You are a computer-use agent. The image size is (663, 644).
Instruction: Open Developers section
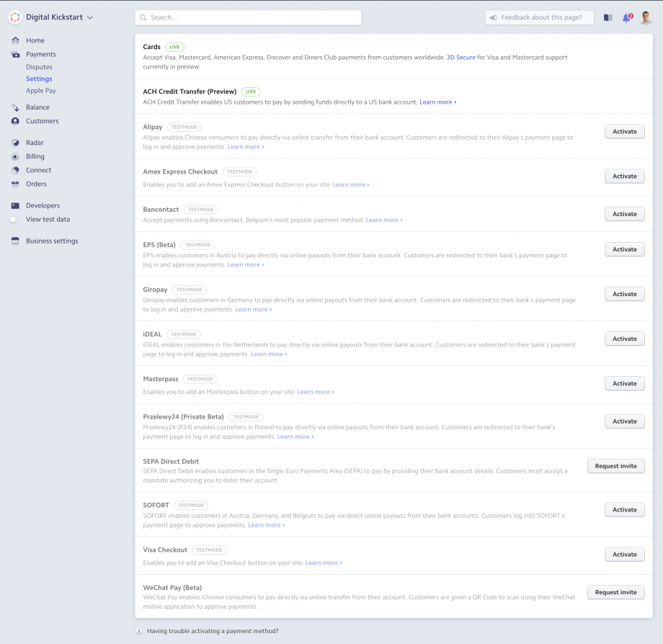[x=43, y=206]
